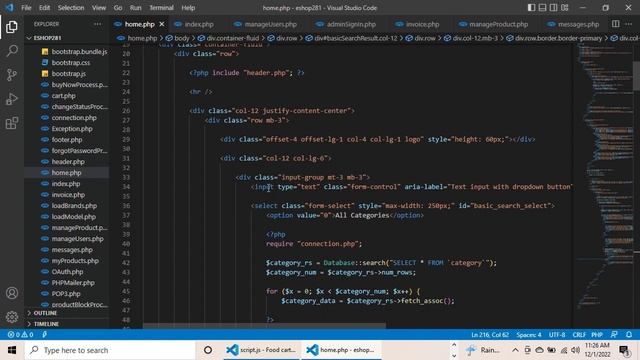This screenshot has width=640, height=360.
Task: Open the Terminal menu
Action: [x=161, y=8]
